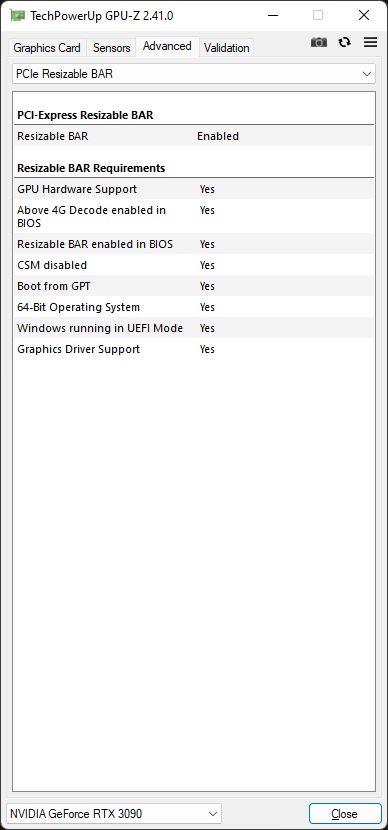
Task: Click the PCIe Resizable BAR dropdown arrow
Action: (x=366, y=74)
